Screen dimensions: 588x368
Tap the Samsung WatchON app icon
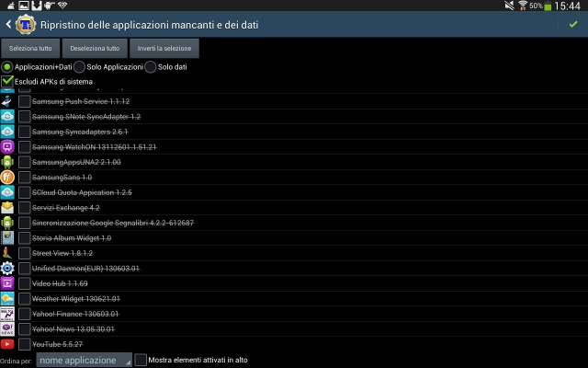tap(7, 147)
